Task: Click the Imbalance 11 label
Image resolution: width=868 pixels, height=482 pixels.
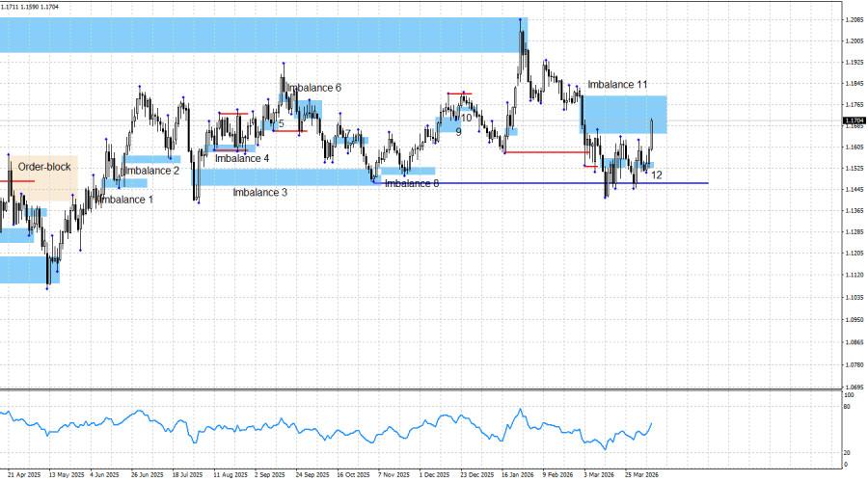Action: tap(617, 84)
